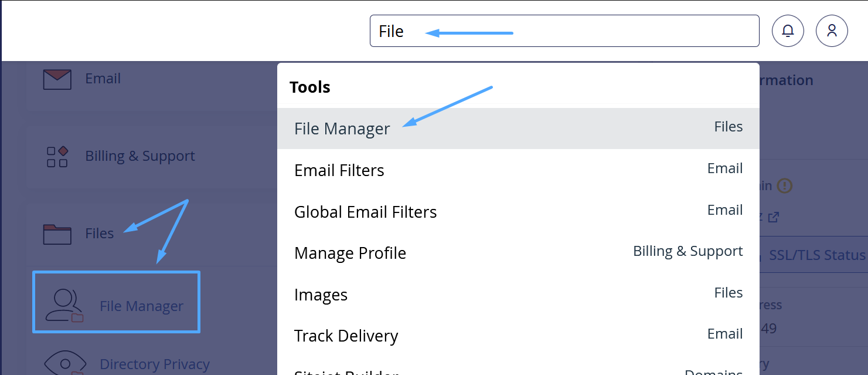Click the notifications bell icon
This screenshot has width=868, height=375.
(x=788, y=31)
